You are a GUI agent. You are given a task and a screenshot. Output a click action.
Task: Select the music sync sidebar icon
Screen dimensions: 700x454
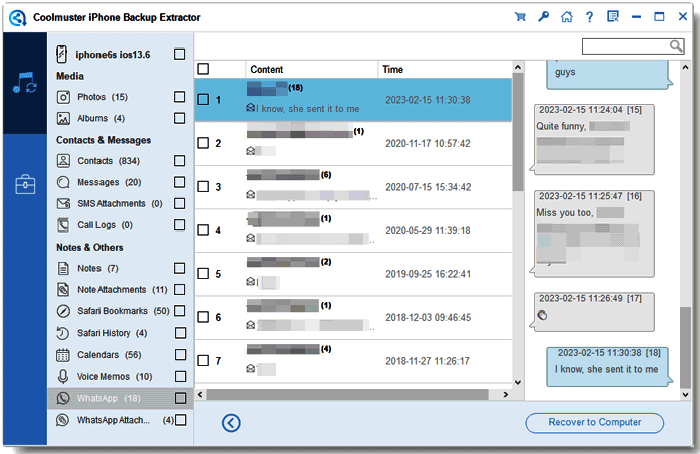tap(25, 83)
